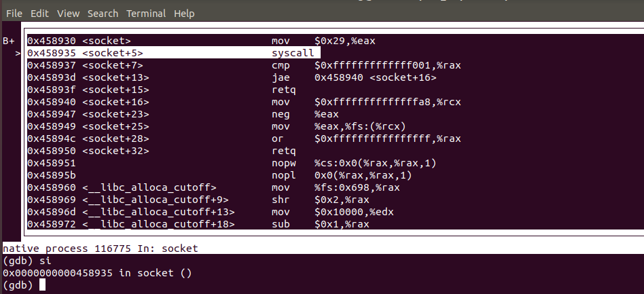Image resolution: width=644 pixels, height=294 pixels.
Task: Click the sub $0x1,%rax instruction line
Action: (280, 224)
